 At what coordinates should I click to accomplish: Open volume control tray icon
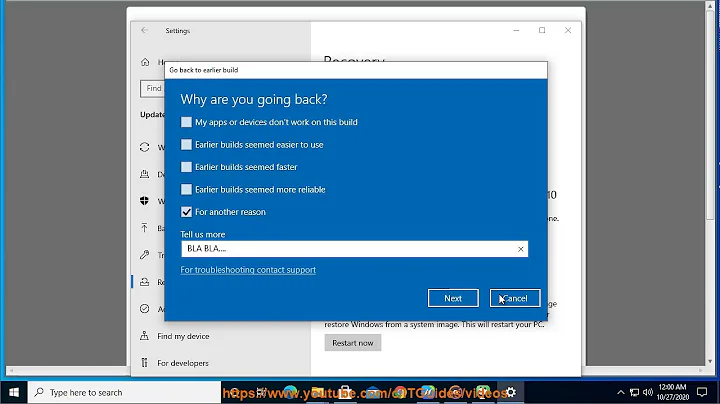[x=648, y=393]
